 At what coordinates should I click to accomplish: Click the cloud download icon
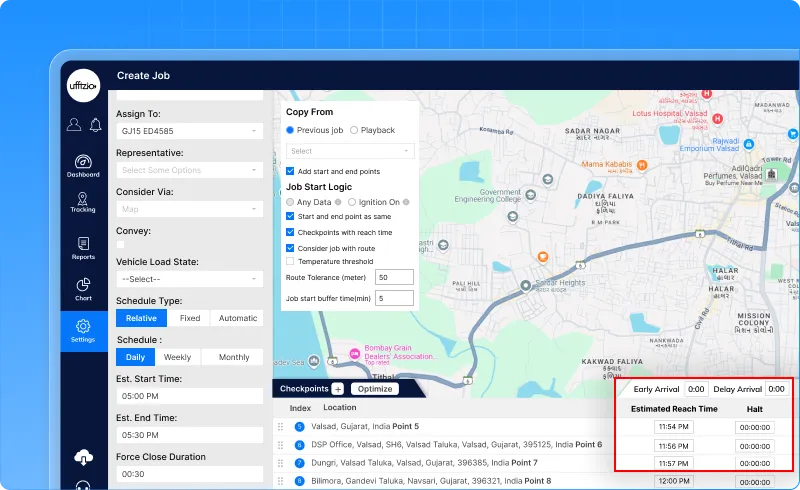coord(83,457)
